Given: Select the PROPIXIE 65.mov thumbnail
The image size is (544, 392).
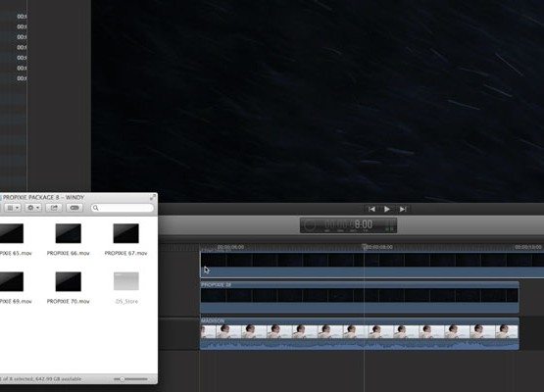Looking at the screenshot, I should tap(11, 233).
